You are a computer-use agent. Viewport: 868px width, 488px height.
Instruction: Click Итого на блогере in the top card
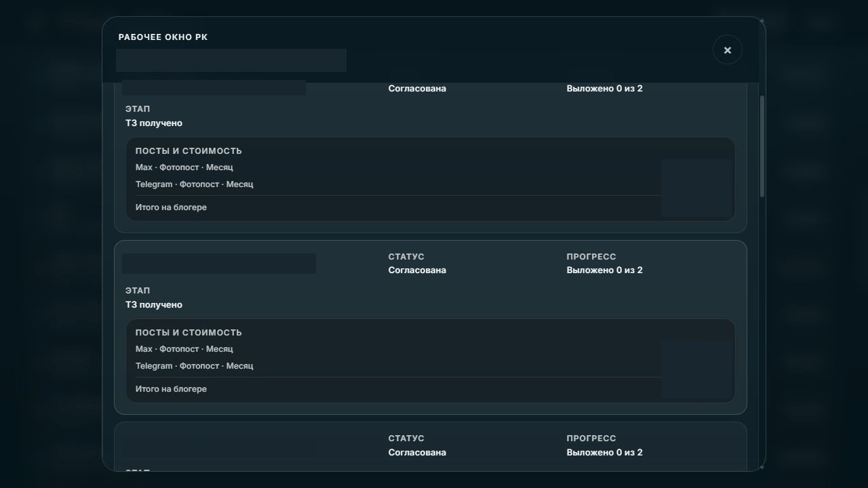pos(171,207)
